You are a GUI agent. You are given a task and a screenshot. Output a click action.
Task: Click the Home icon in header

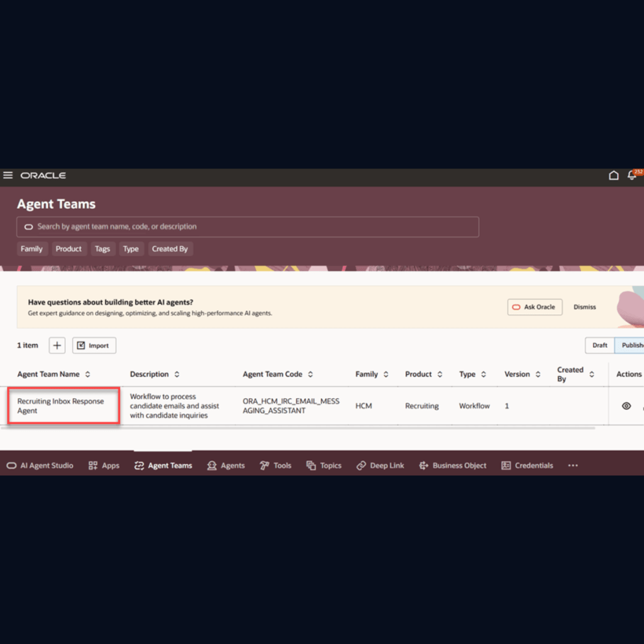[x=614, y=175]
